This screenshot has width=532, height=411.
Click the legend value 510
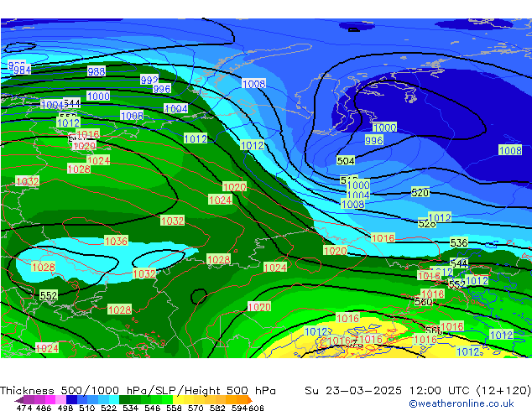click(x=87, y=408)
